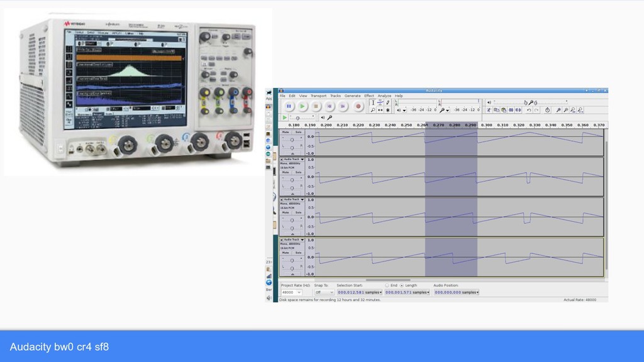
Task: Adjust the bottom track's pan slider
Action: 292,268
